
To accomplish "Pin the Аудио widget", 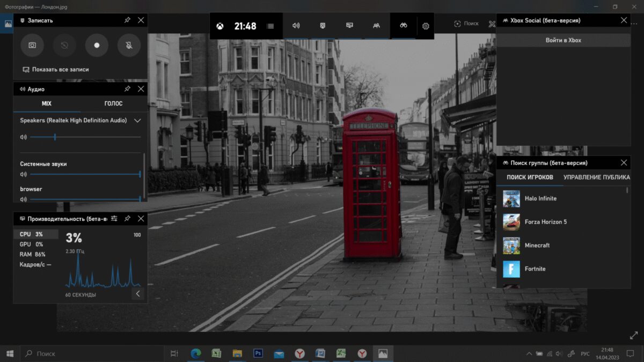I will 127,88.
